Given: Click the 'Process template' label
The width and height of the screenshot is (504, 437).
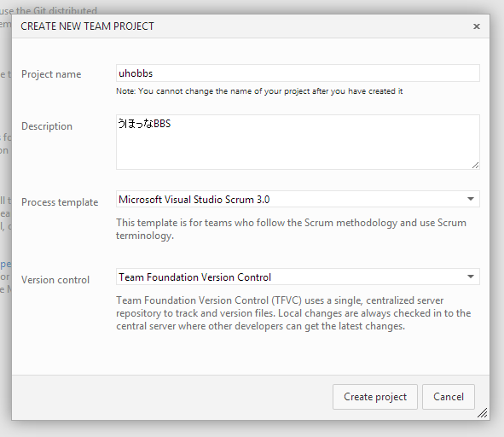Looking at the screenshot, I should pyautogui.click(x=60, y=202).
